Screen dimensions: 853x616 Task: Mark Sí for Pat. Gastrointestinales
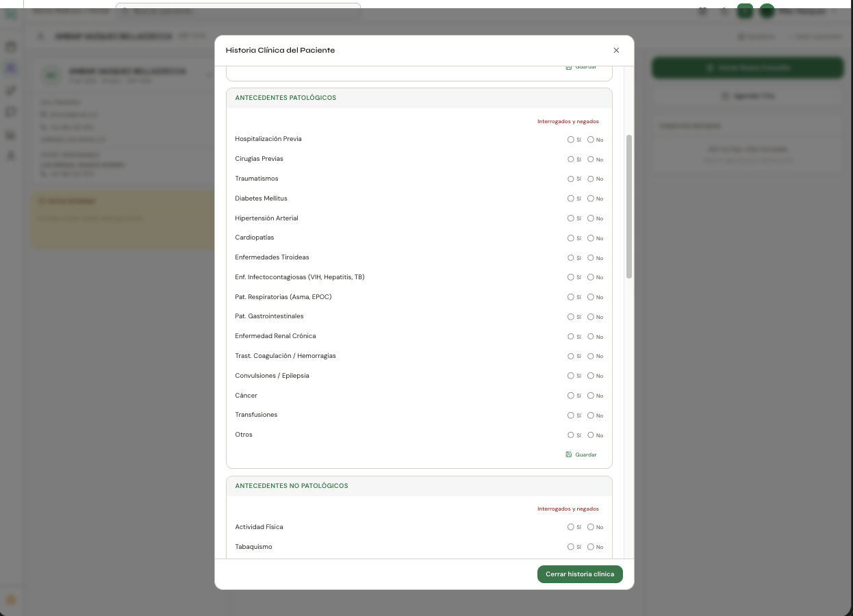pyautogui.click(x=570, y=316)
